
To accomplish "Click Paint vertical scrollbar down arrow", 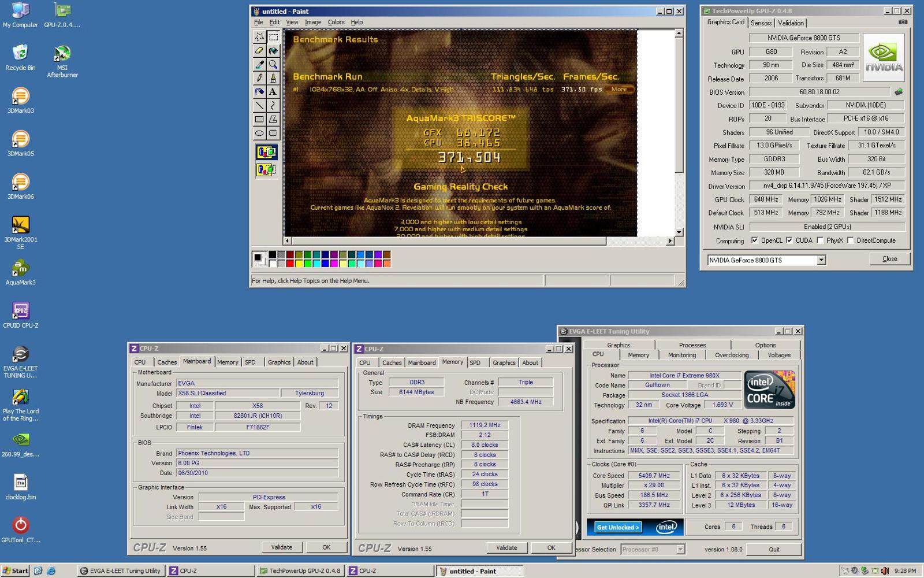I will coord(679,232).
